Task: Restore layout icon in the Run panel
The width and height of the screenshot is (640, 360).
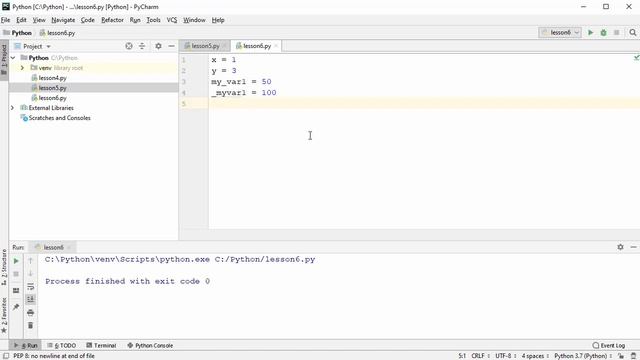Action: [x=16, y=291]
